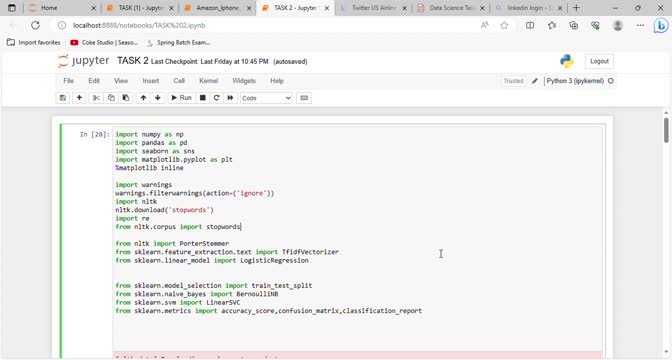Click the In [28] cell prompt
The width and height of the screenshot is (672, 360).
(95, 134)
